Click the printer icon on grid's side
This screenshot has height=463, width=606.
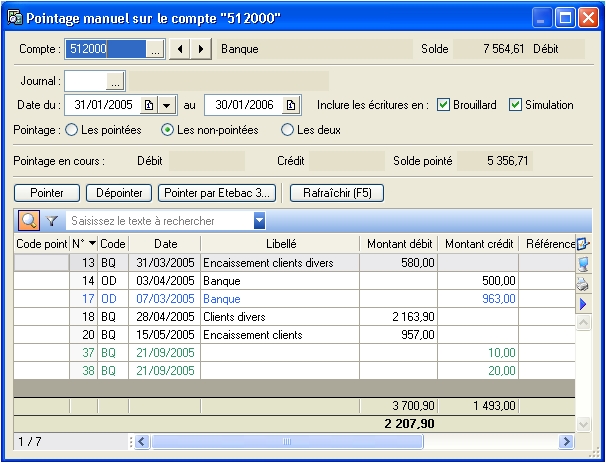point(583,284)
